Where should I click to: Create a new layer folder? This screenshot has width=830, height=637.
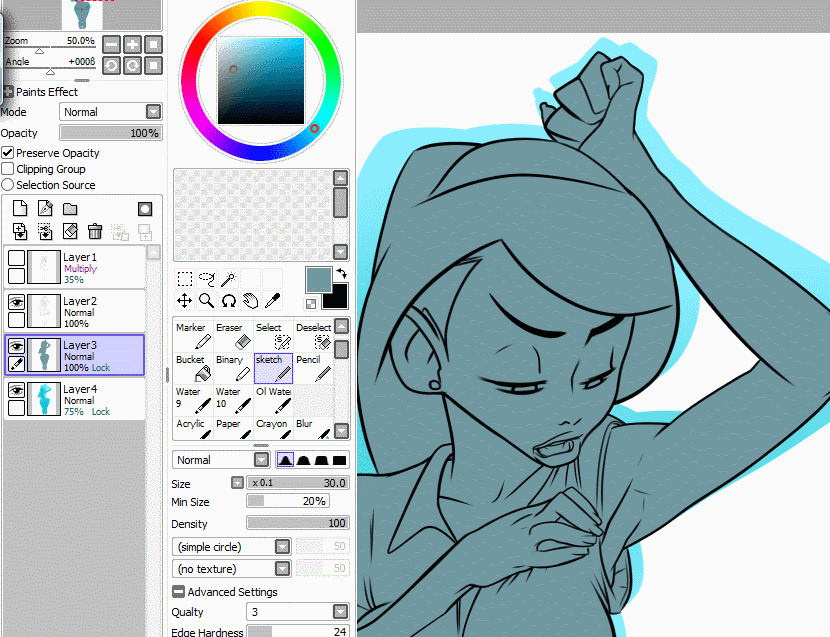tap(70, 209)
